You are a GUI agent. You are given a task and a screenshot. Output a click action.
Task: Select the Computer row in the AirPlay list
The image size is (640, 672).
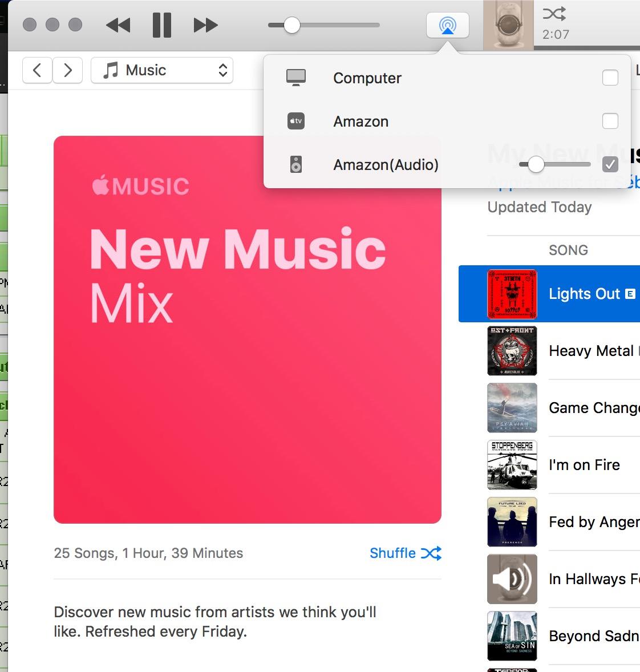(x=447, y=78)
